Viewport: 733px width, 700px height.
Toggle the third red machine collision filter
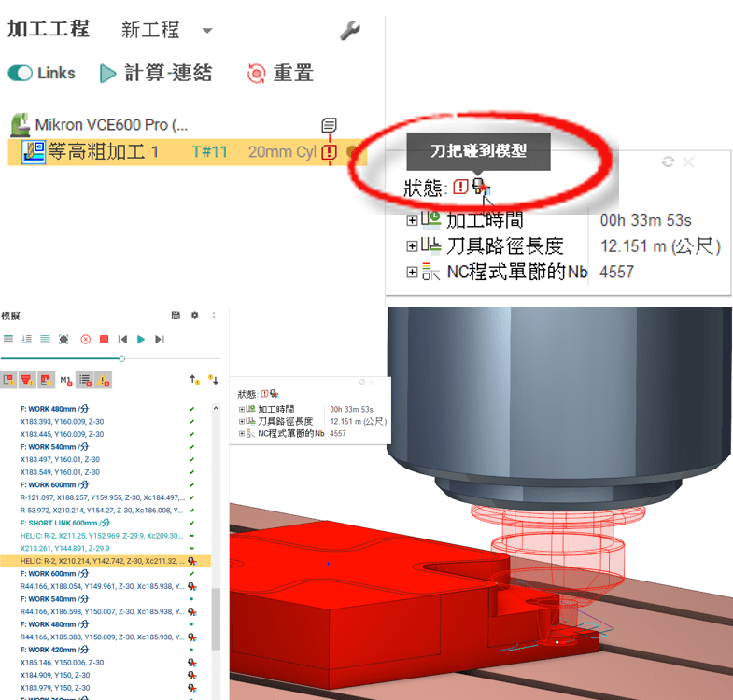[46, 381]
